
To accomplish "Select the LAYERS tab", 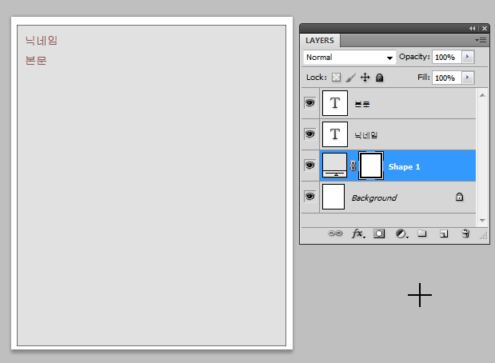I will 320,40.
